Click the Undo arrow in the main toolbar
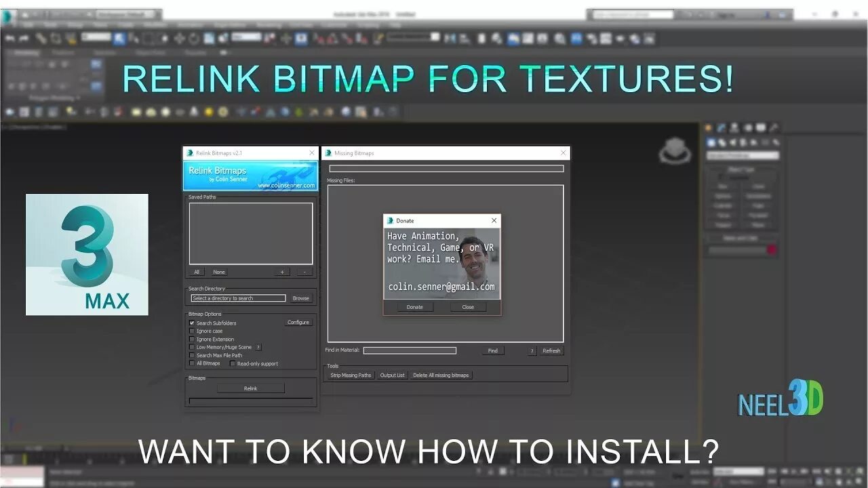Viewport: 868px width, 488px height. click(9, 39)
